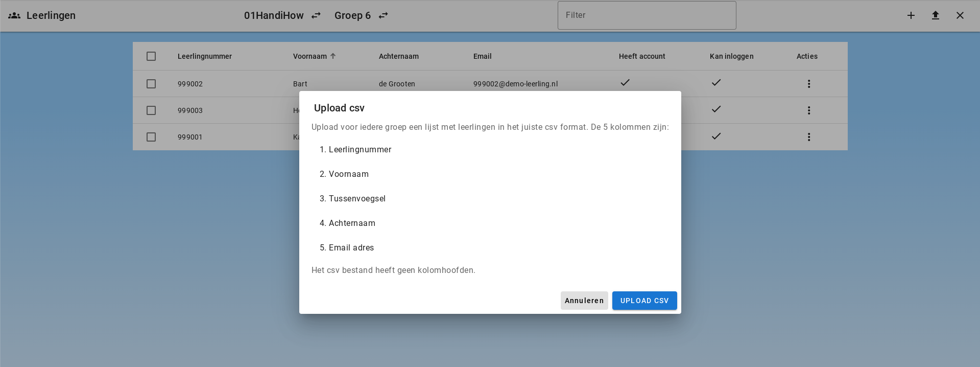Switch school via arrows next to 01HandiHow
Image resolution: width=980 pixels, height=367 pixels.
pos(316,15)
